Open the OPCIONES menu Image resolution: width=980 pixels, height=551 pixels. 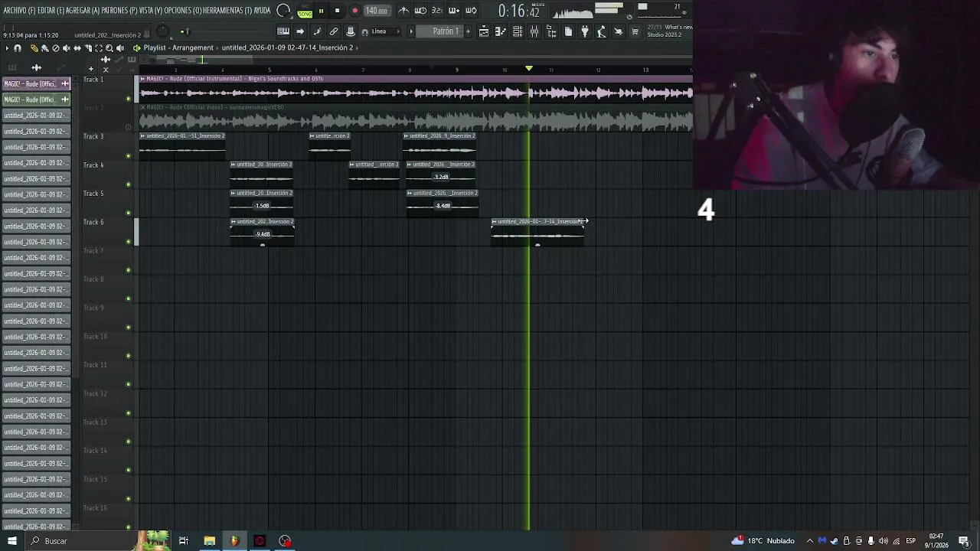tap(183, 11)
